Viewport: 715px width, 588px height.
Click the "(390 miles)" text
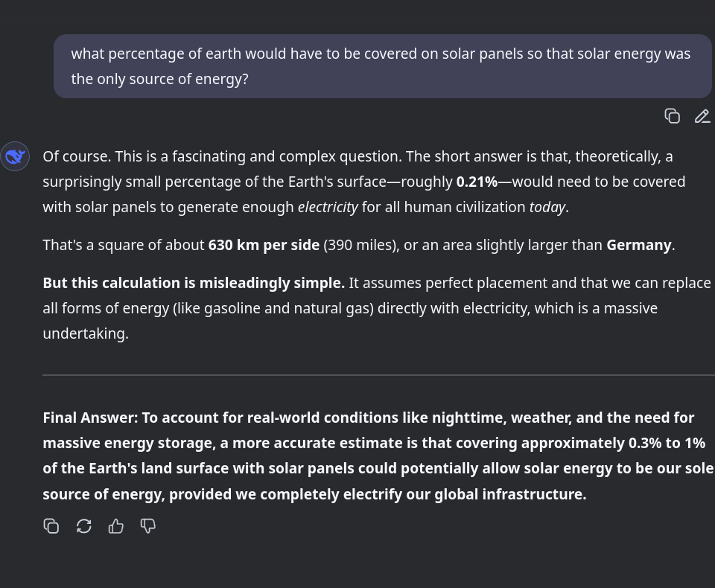click(x=359, y=245)
